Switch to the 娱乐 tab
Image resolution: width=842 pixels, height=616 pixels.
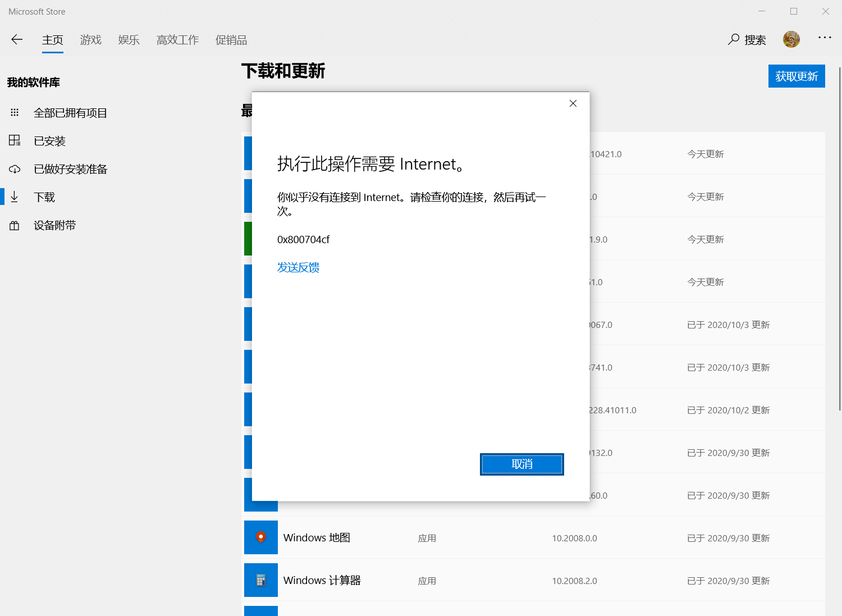click(129, 40)
